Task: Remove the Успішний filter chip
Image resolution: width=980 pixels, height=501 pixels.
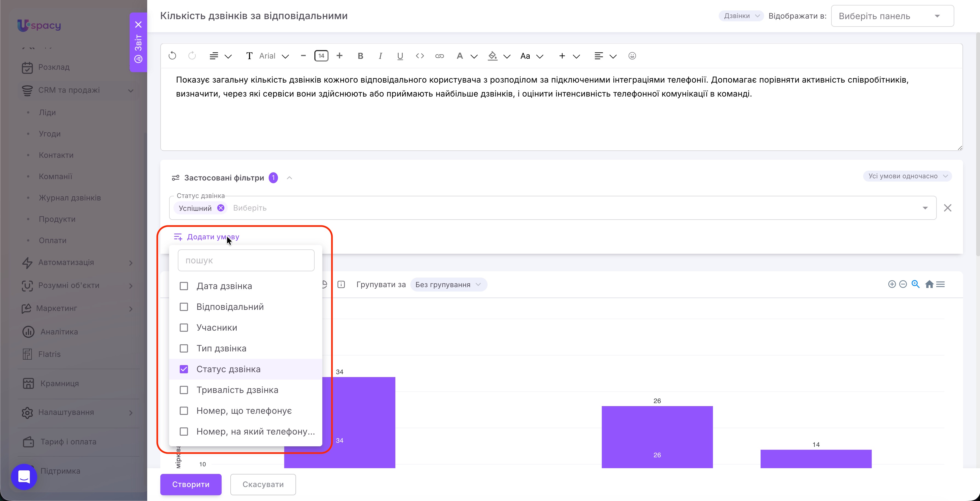Action: (x=221, y=208)
